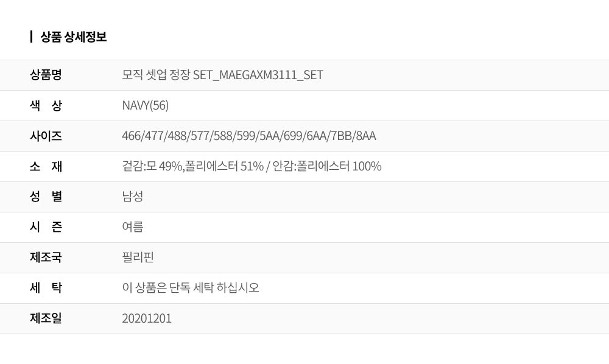The image size is (609, 364).
Task: Click the size list starting with 466/477
Action: (x=249, y=136)
